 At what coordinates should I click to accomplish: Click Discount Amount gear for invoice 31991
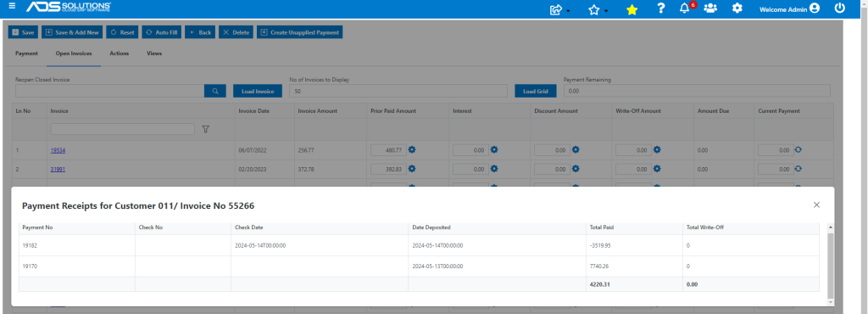(576, 169)
